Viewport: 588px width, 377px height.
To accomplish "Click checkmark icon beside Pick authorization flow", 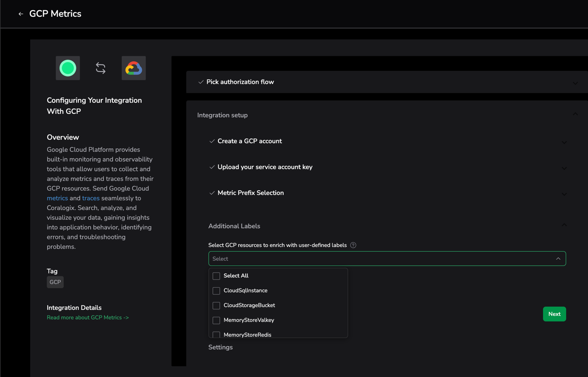I will point(201,82).
